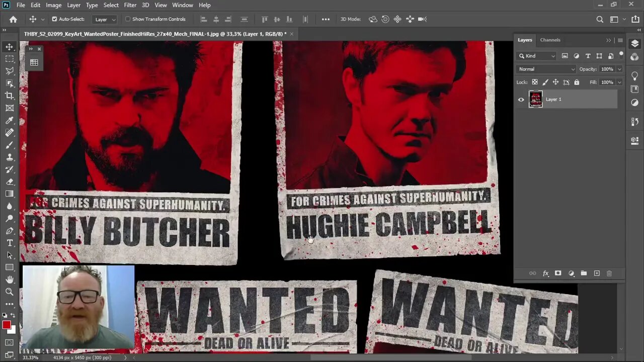Image resolution: width=644 pixels, height=362 pixels.
Task: Toggle lock image pixels brush icon
Action: [545, 82]
